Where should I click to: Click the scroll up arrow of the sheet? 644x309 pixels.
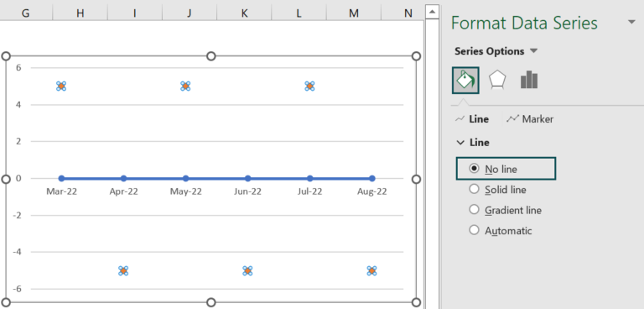pyautogui.click(x=432, y=12)
